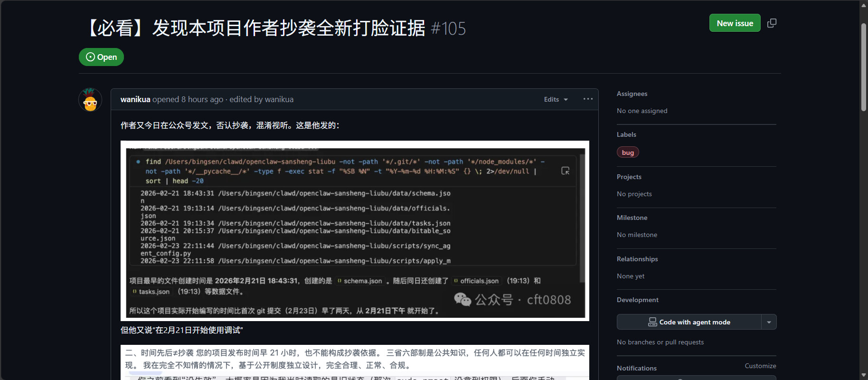
Task: Click the agent icon in Code with agent mode
Action: tap(652, 322)
